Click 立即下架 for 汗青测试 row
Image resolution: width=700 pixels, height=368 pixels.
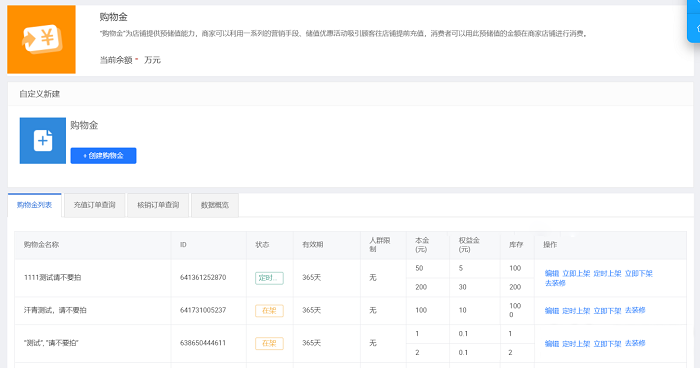click(608, 310)
